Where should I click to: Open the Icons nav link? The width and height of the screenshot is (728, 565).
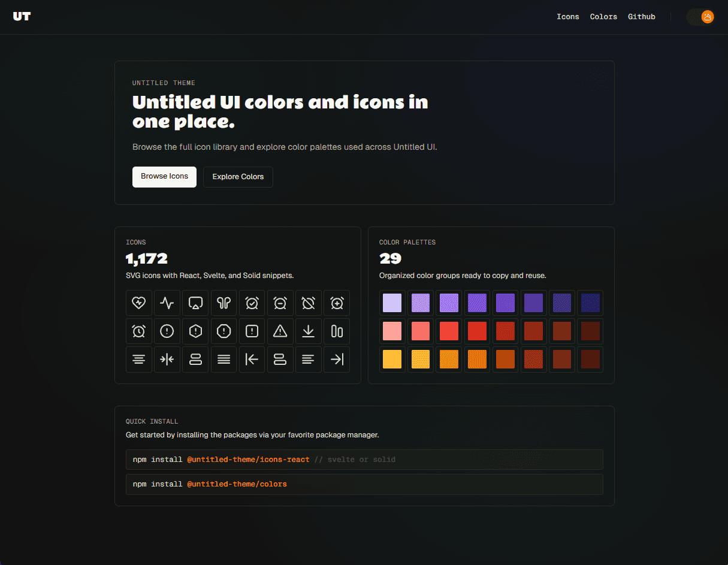[x=567, y=17]
